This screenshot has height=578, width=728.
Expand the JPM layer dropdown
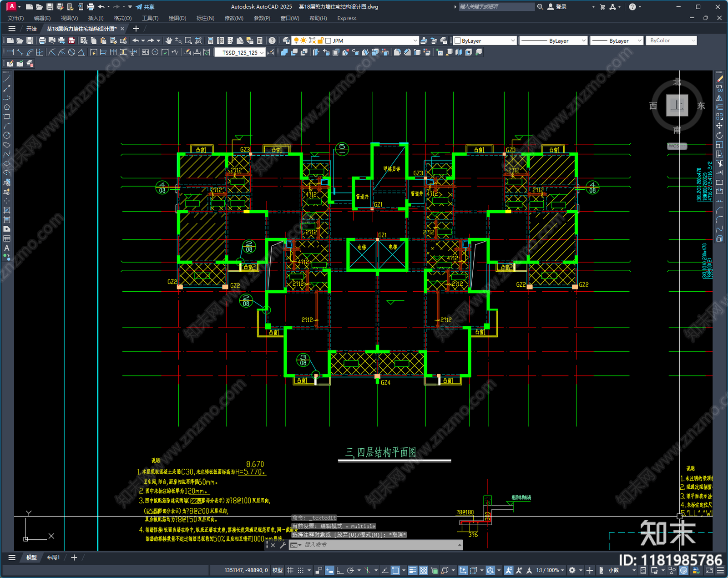(x=415, y=41)
